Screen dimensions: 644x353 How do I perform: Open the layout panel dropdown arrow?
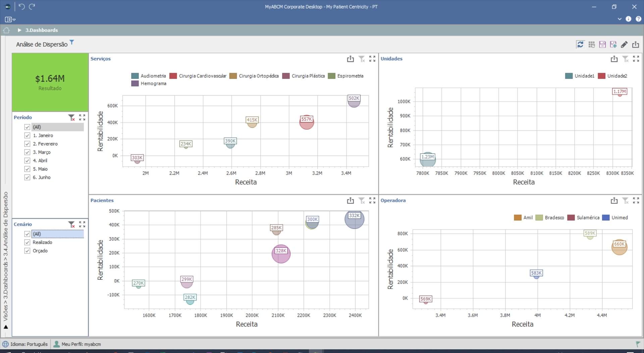pos(14,20)
